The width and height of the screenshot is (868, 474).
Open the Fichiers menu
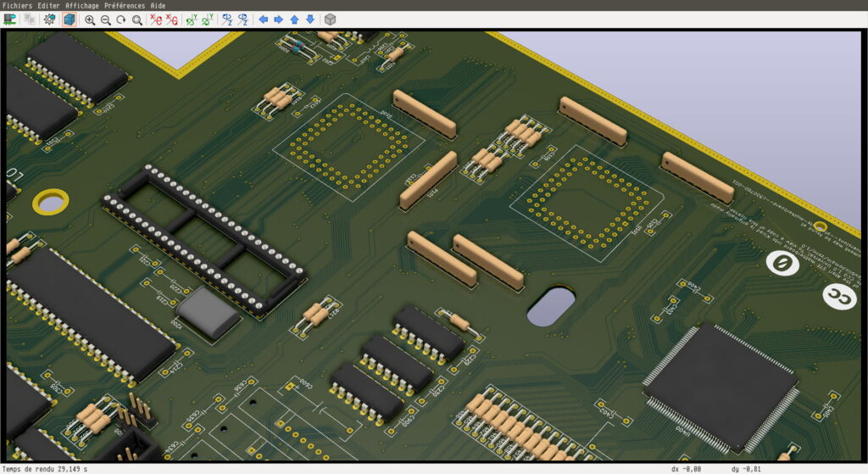click(17, 6)
